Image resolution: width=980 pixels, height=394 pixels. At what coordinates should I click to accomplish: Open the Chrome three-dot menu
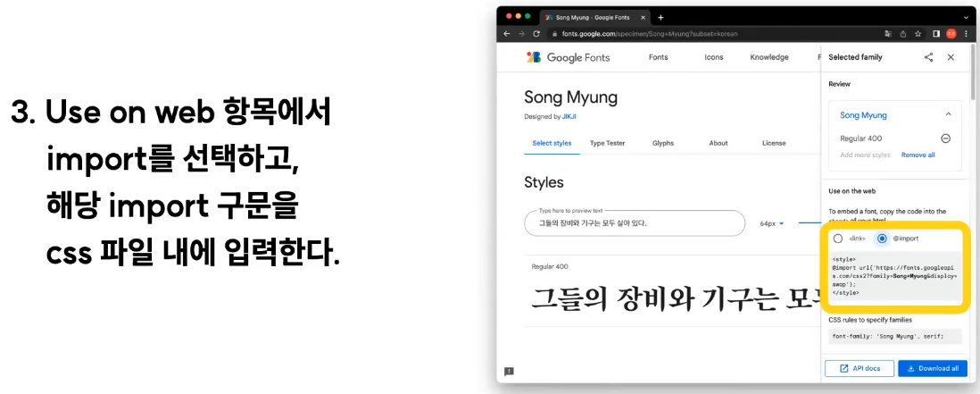click(967, 34)
